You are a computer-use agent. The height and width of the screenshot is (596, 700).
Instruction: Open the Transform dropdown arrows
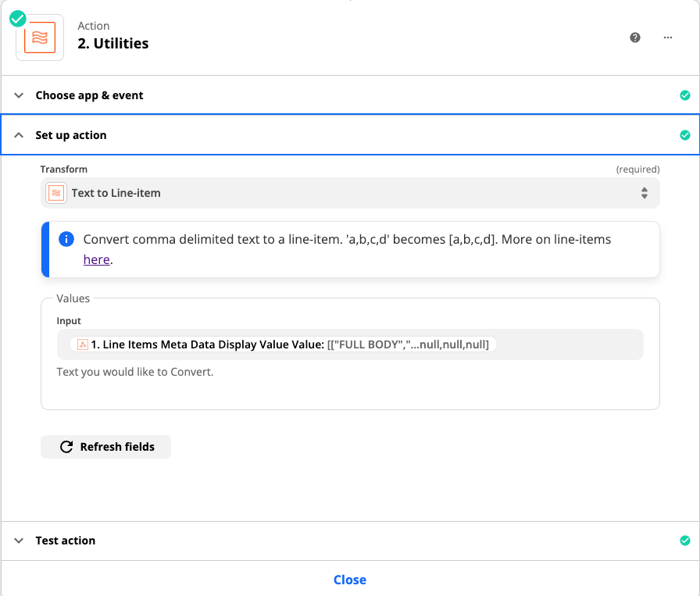(x=645, y=193)
